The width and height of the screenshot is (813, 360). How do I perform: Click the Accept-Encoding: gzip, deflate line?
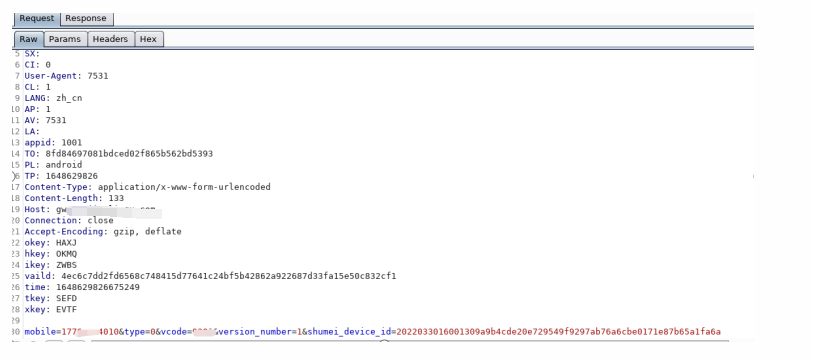pyautogui.click(x=103, y=232)
